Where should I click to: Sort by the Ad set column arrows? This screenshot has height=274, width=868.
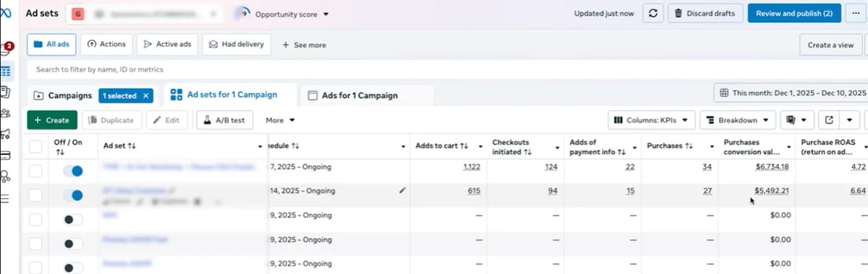[132, 146]
